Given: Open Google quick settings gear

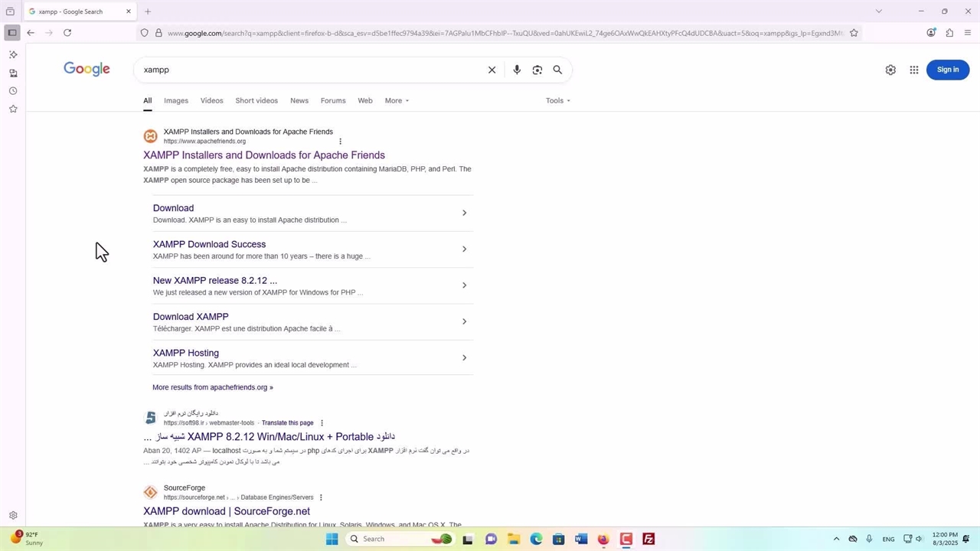Looking at the screenshot, I should [x=890, y=70].
